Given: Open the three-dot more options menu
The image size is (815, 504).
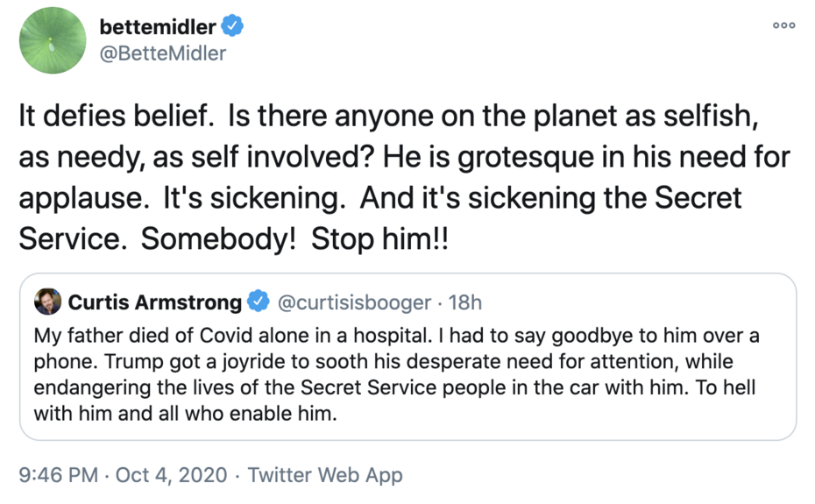Looking at the screenshot, I should click(x=783, y=25).
